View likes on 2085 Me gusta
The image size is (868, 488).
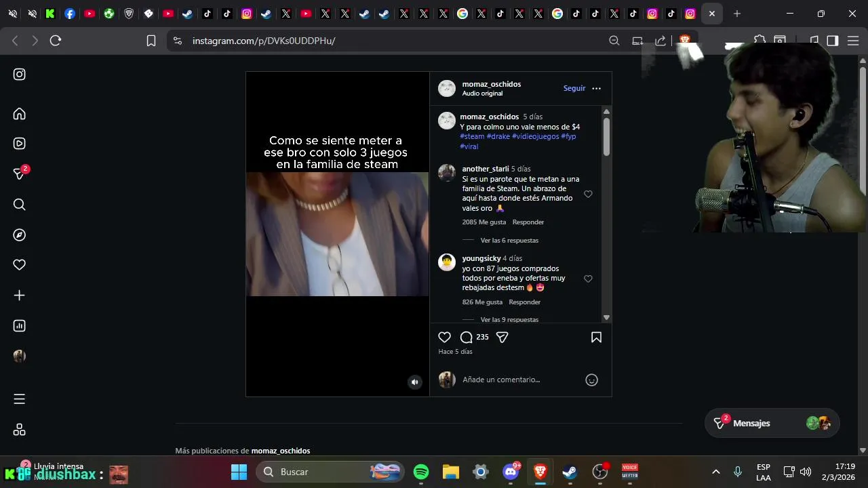pos(484,222)
